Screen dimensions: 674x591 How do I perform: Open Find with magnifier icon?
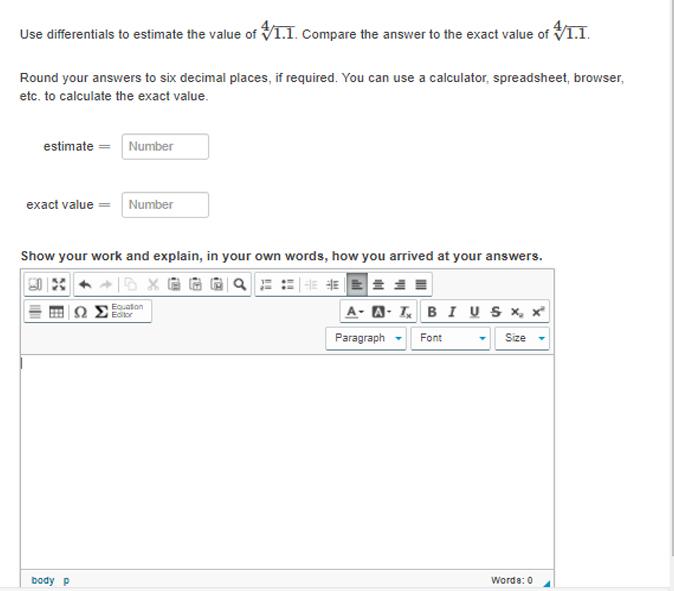point(239,285)
